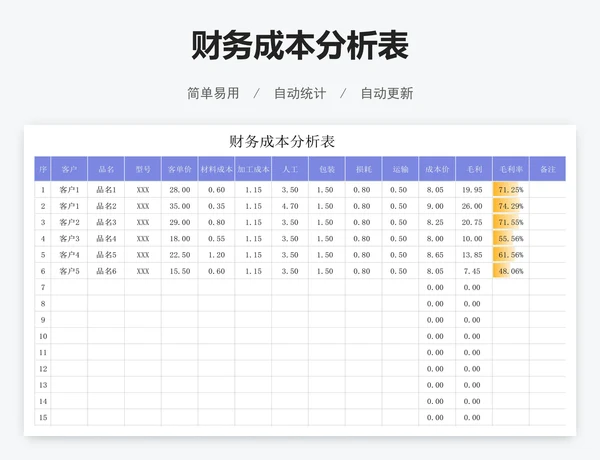
Task: Select the 型号 column header
Action: pyautogui.click(x=143, y=169)
